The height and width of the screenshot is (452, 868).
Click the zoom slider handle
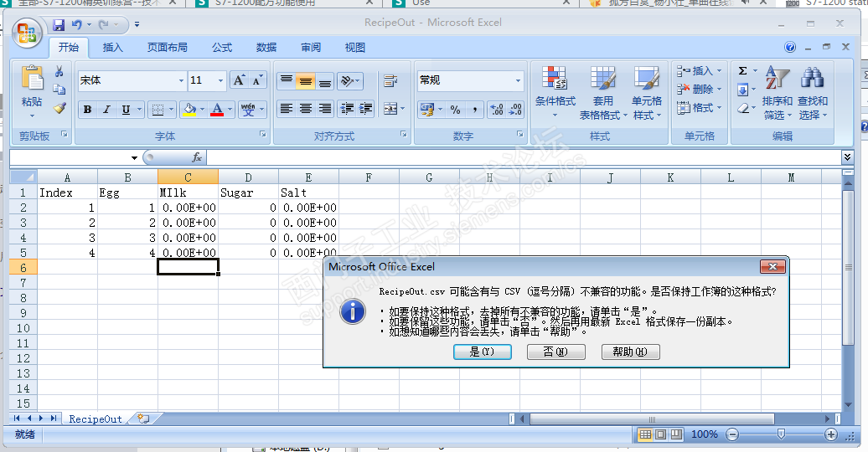point(781,435)
